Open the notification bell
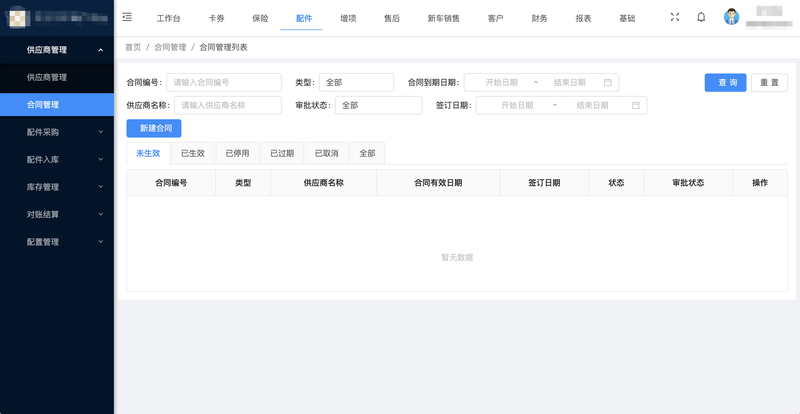This screenshot has width=800, height=414. pos(701,17)
